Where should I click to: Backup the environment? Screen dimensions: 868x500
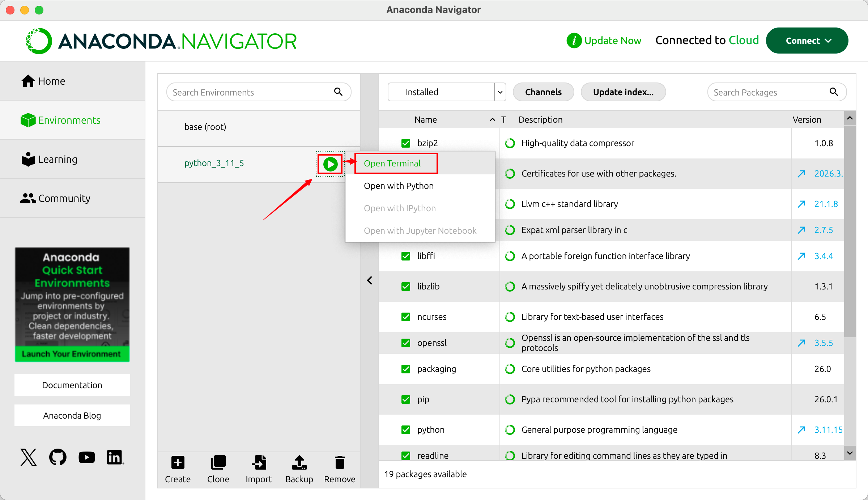coord(299,470)
